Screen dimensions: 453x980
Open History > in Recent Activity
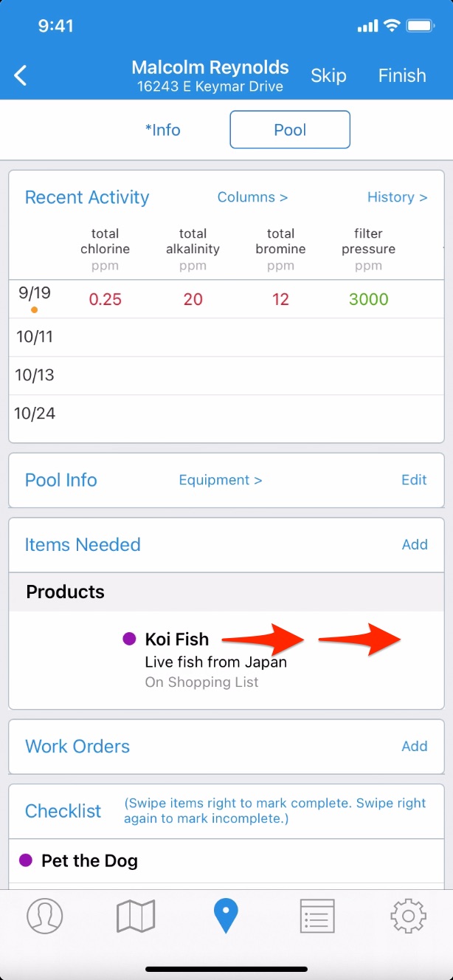click(398, 197)
